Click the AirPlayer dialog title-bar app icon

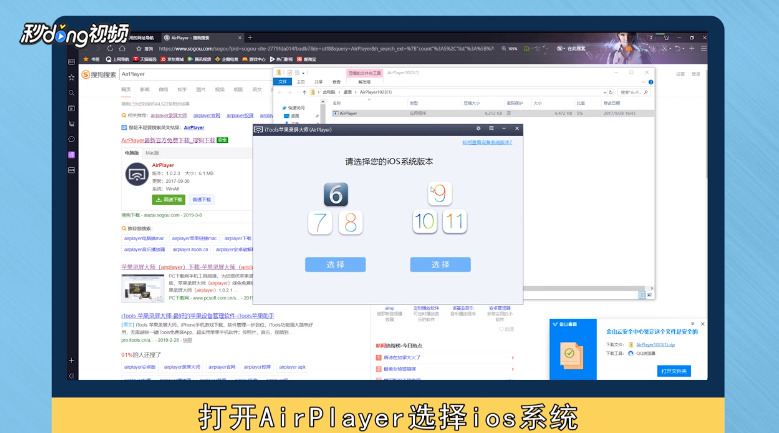(x=258, y=130)
